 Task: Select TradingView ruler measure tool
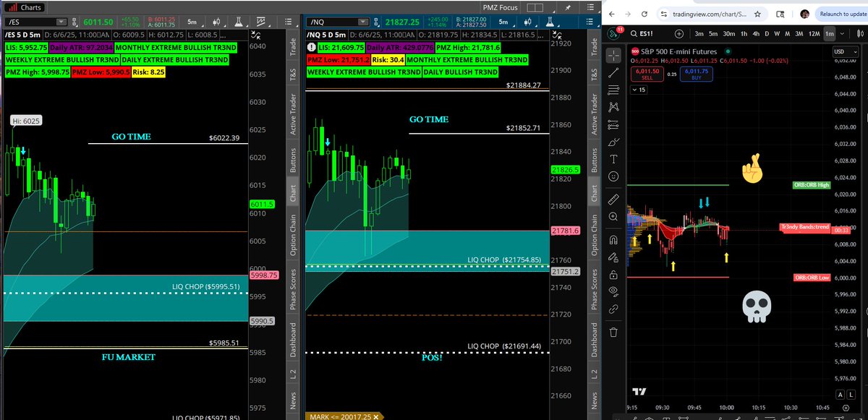(613, 198)
